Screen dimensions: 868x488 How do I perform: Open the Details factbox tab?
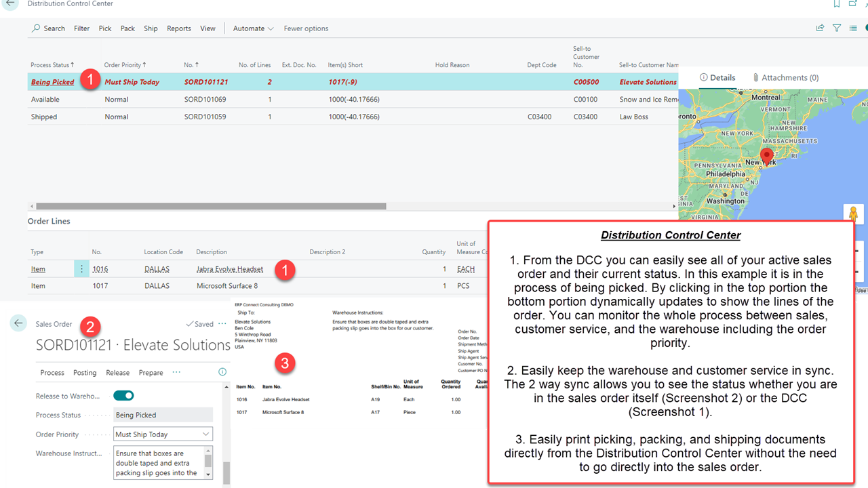pos(718,77)
